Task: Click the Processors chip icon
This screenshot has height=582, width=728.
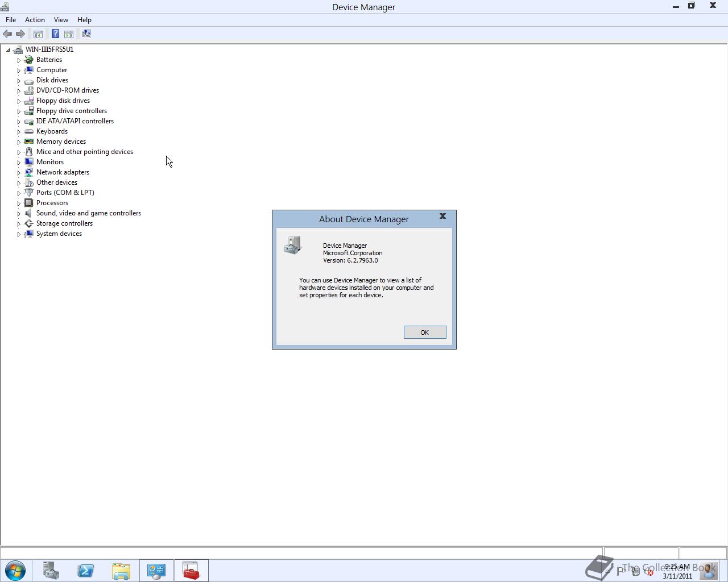Action: click(29, 203)
